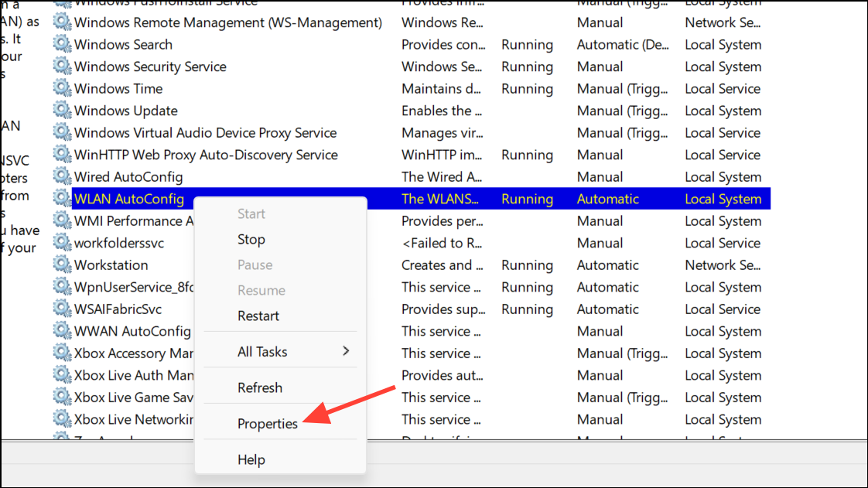Click the gear icon beside WWAN AutoConfig
Viewport: 868px width, 488px height.
[62, 332]
